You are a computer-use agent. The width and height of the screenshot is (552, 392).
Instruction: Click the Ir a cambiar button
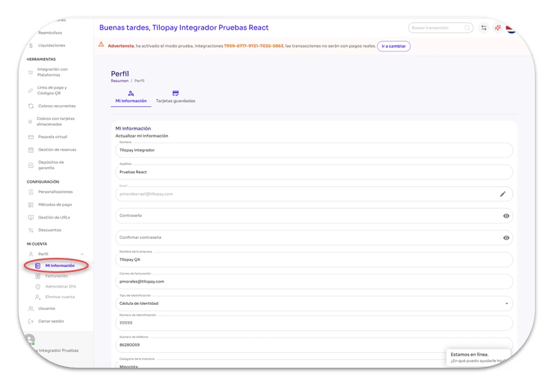(394, 46)
